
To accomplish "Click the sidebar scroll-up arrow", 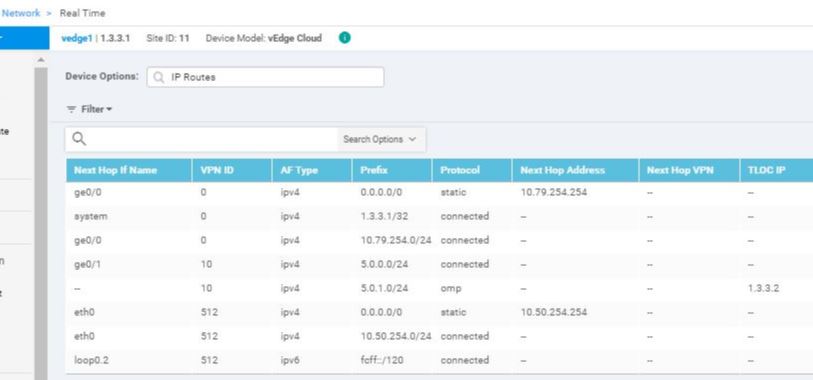I will pyautogui.click(x=41, y=61).
